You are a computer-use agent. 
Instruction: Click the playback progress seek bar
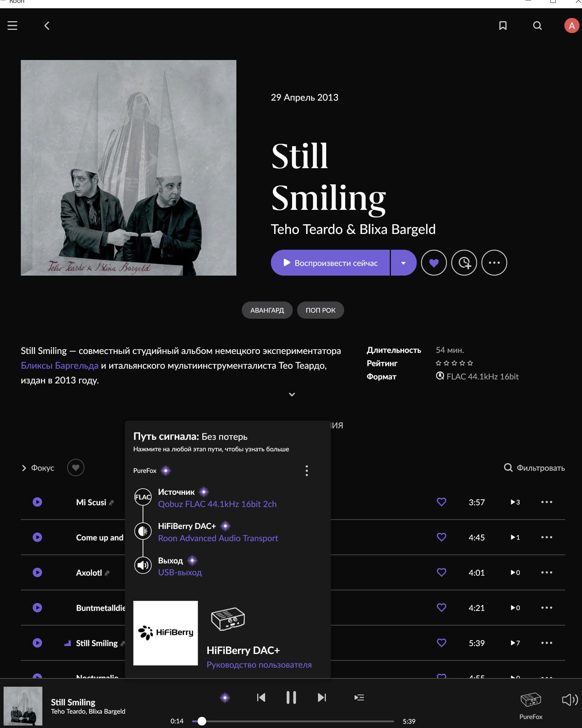[x=293, y=721]
